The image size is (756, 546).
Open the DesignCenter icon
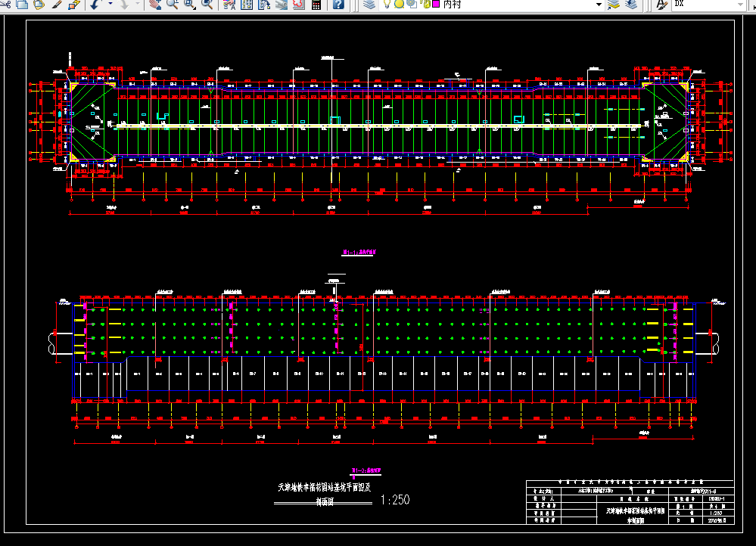(x=247, y=5)
